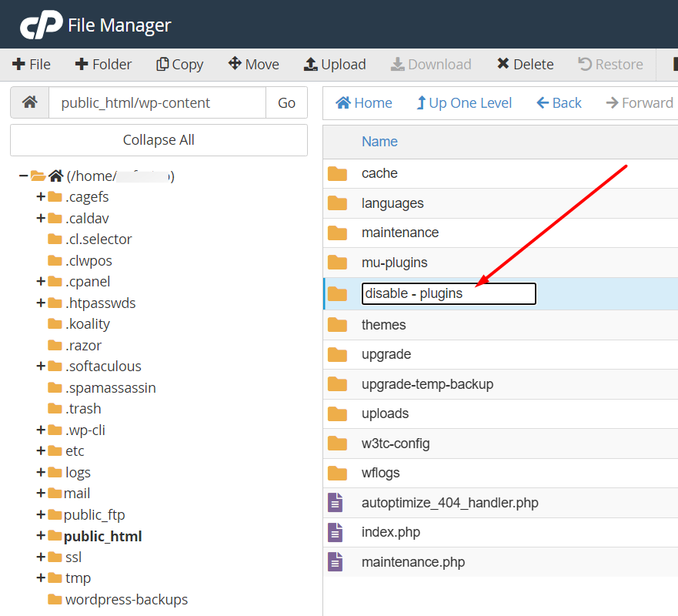Select the index.php file name
Viewport: 678px width, 616px height.
click(x=391, y=532)
